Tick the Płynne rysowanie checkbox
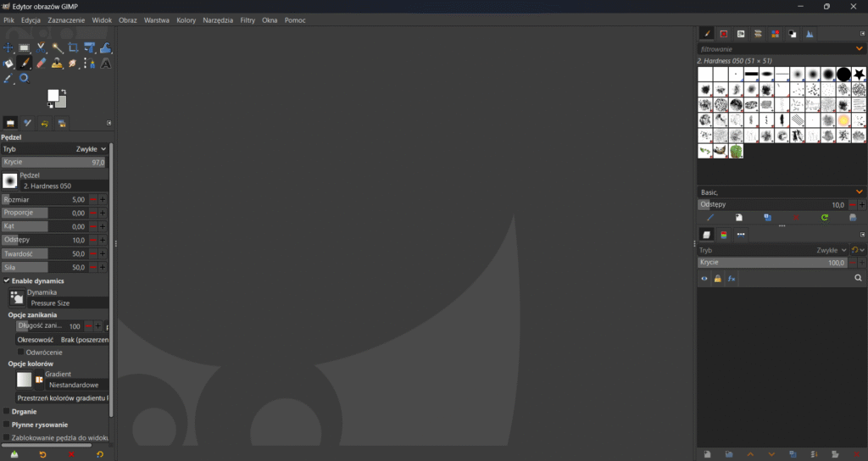 tap(7, 425)
